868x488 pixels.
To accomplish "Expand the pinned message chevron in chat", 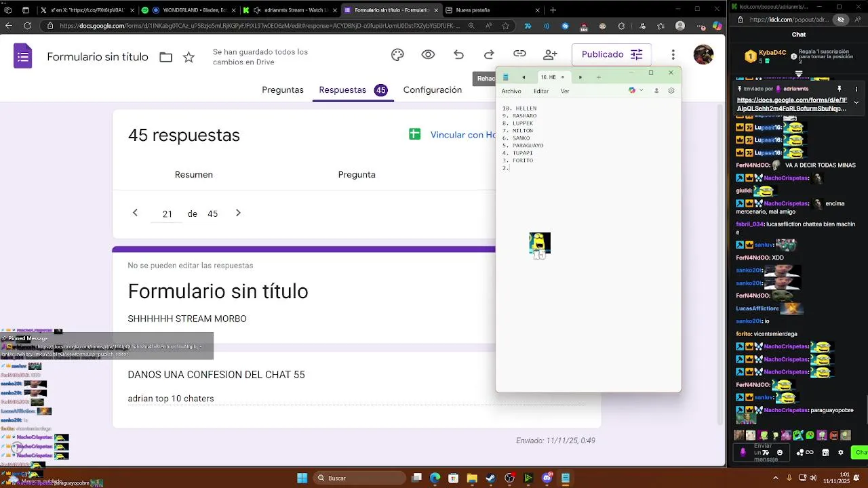I will point(856,102).
